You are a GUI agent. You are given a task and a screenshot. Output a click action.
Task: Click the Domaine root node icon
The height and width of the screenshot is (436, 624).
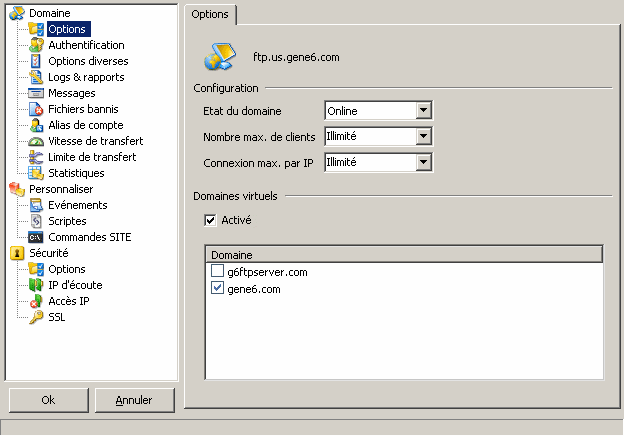(x=17, y=13)
